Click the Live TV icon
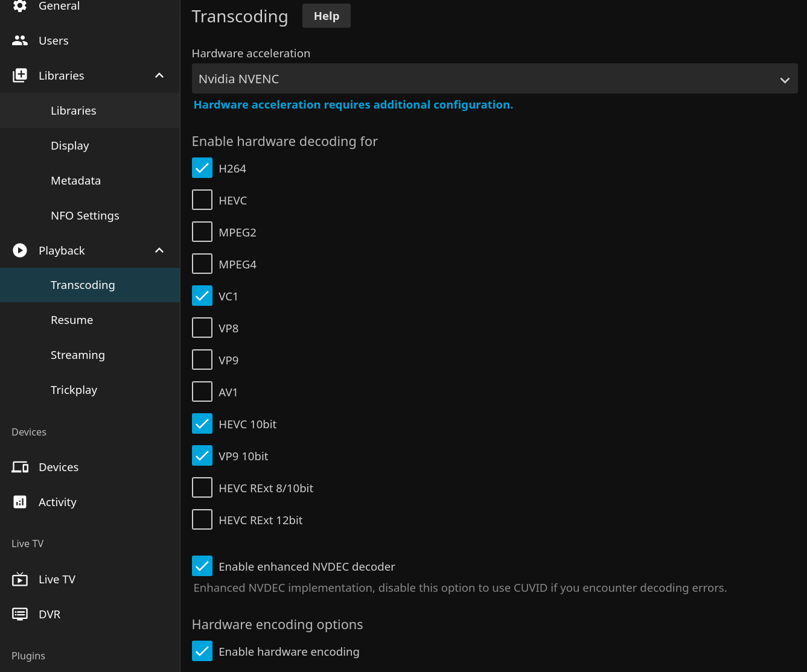 coord(20,579)
